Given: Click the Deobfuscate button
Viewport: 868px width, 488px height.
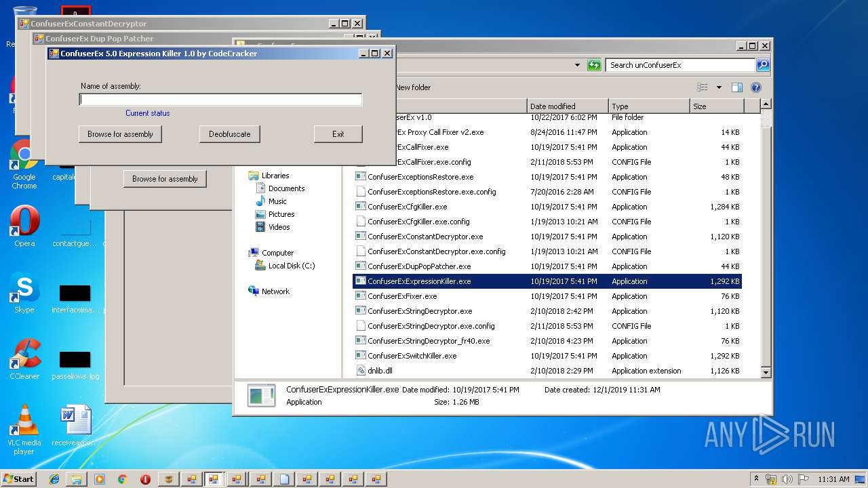Looking at the screenshot, I should point(229,134).
